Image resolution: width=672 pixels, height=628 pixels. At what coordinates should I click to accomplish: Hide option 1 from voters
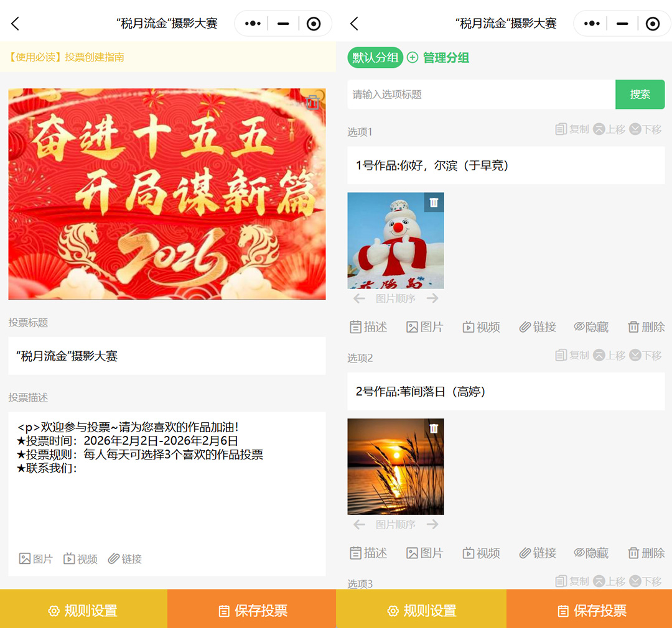[591, 327]
